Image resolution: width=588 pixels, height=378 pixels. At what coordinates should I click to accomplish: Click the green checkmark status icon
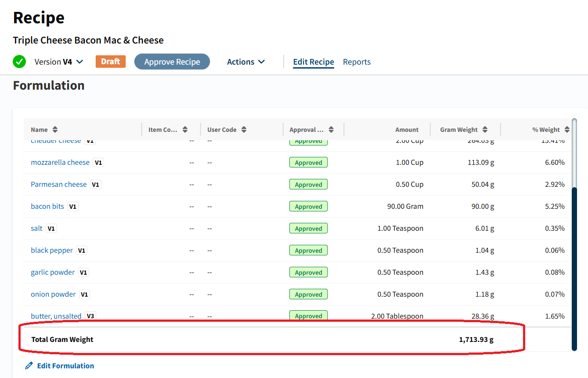tap(19, 62)
